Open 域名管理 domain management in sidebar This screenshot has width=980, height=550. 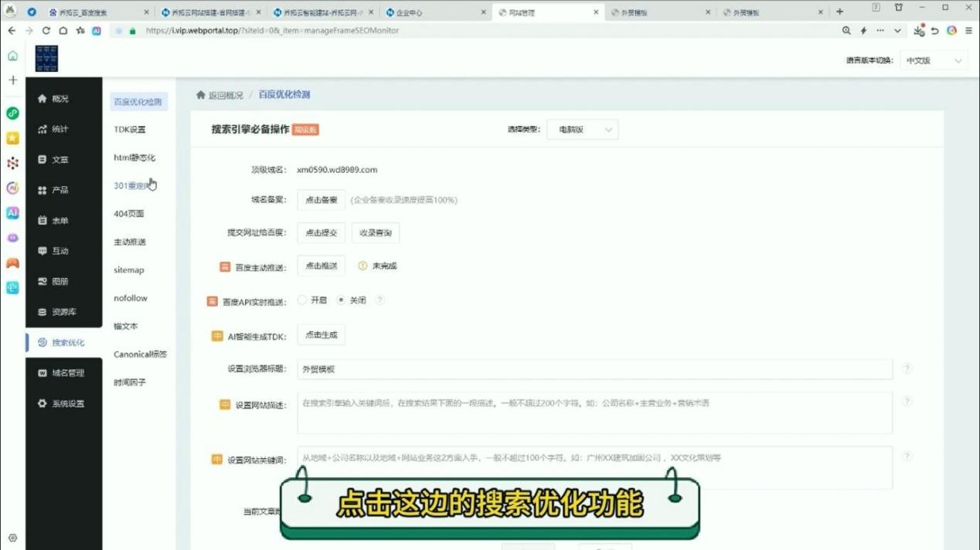coord(61,373)
